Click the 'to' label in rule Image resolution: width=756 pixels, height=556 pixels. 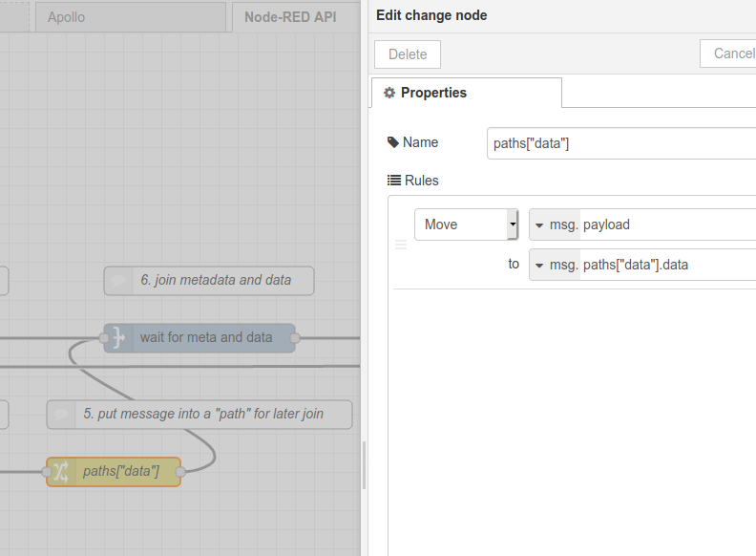[x=514, y=264]
